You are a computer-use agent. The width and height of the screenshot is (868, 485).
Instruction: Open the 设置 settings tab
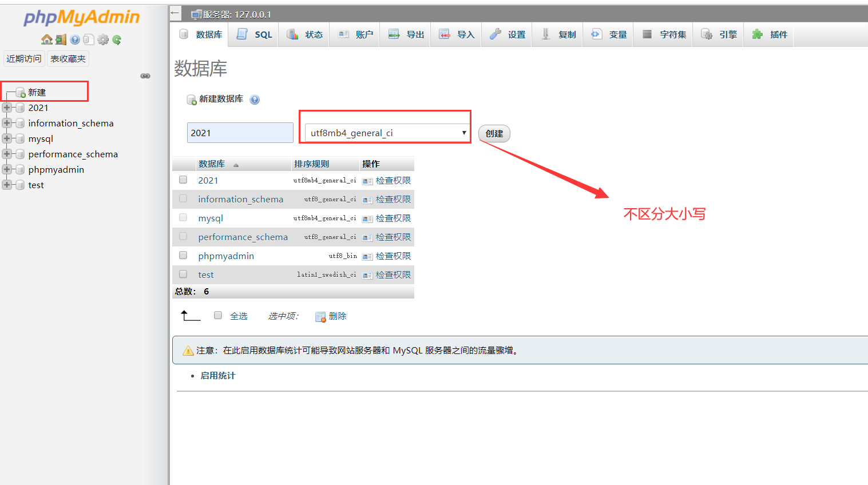508,34
